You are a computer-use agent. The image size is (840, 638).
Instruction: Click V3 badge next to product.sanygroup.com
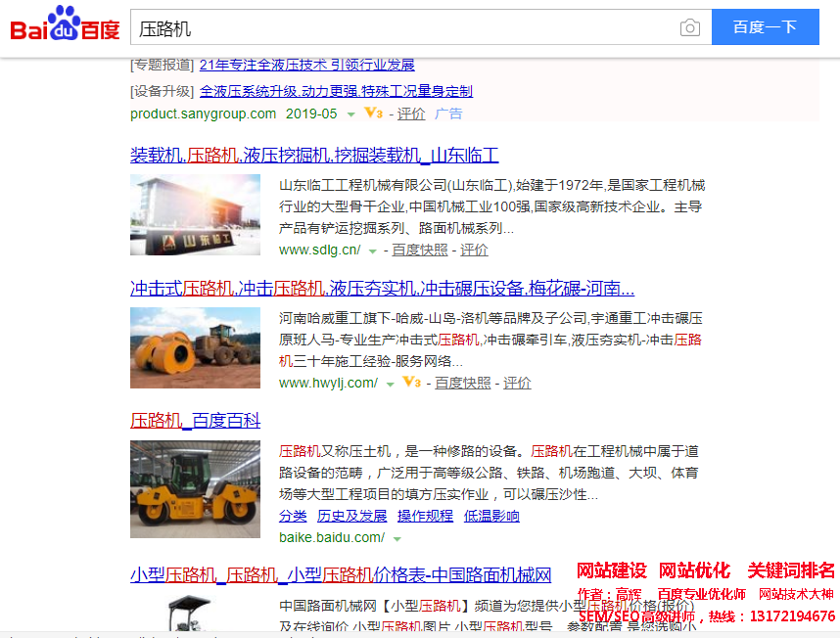point(373,114)
